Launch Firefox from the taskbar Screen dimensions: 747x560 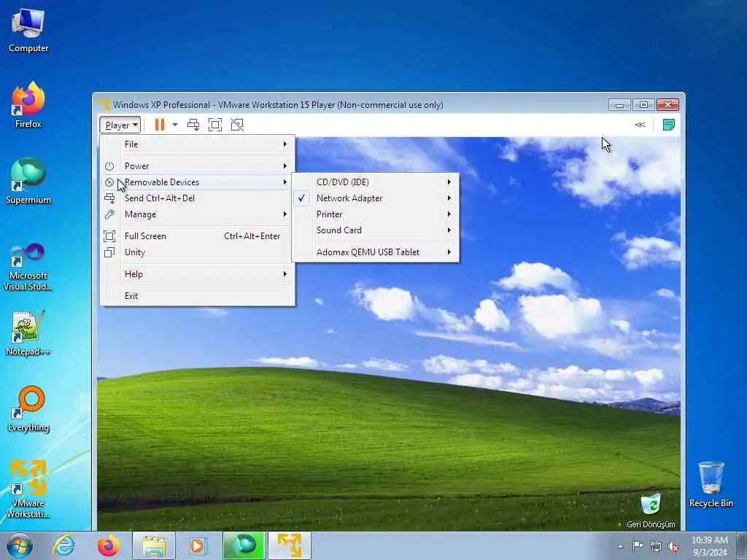pyautogui.click(x=109, y=545)
